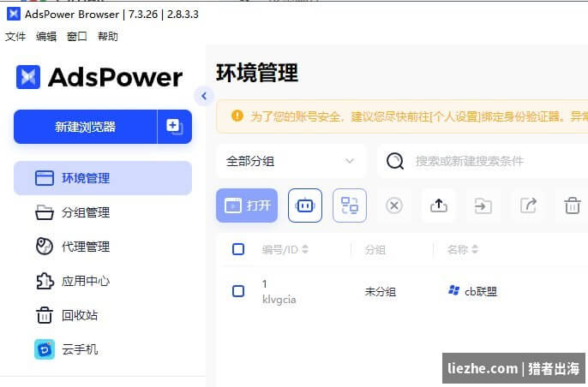Click the RPA robot toolbar icon

pyautogui.click(x=305, y=205)
